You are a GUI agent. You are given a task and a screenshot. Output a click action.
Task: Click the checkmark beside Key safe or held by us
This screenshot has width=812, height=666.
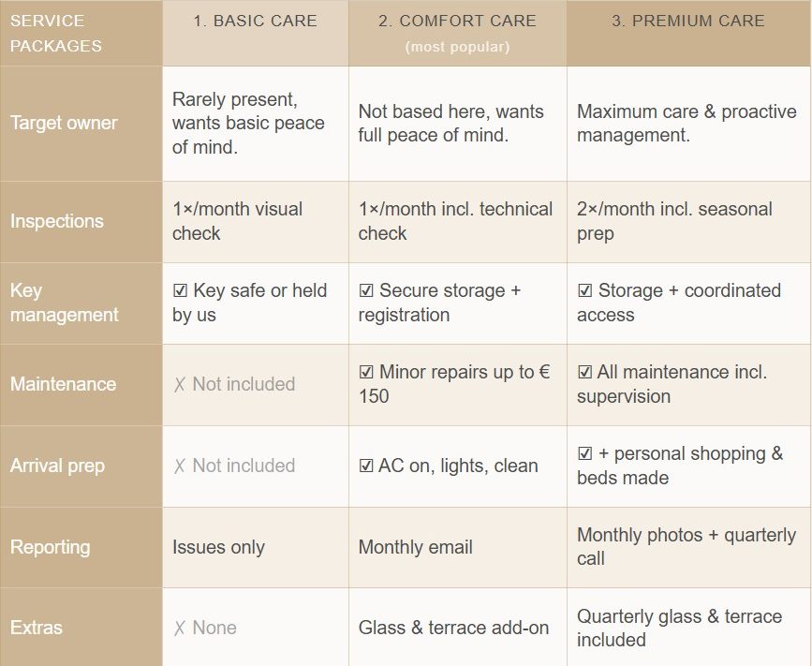[x=180, y=290]
